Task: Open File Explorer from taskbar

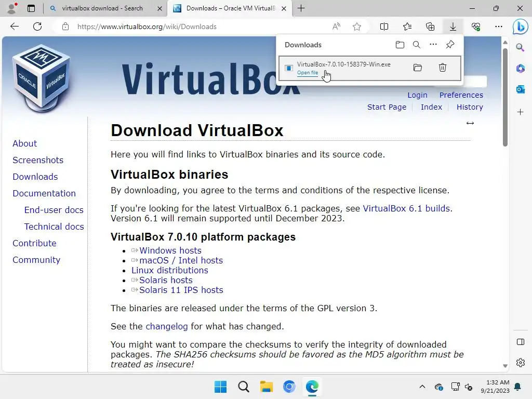Action: 267,387
